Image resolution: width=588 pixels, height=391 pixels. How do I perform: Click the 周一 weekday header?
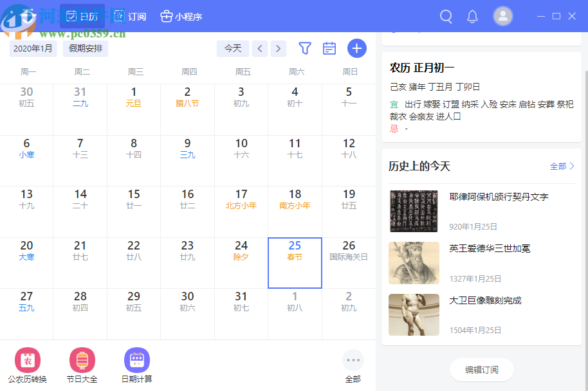click(x=28, y=71)
